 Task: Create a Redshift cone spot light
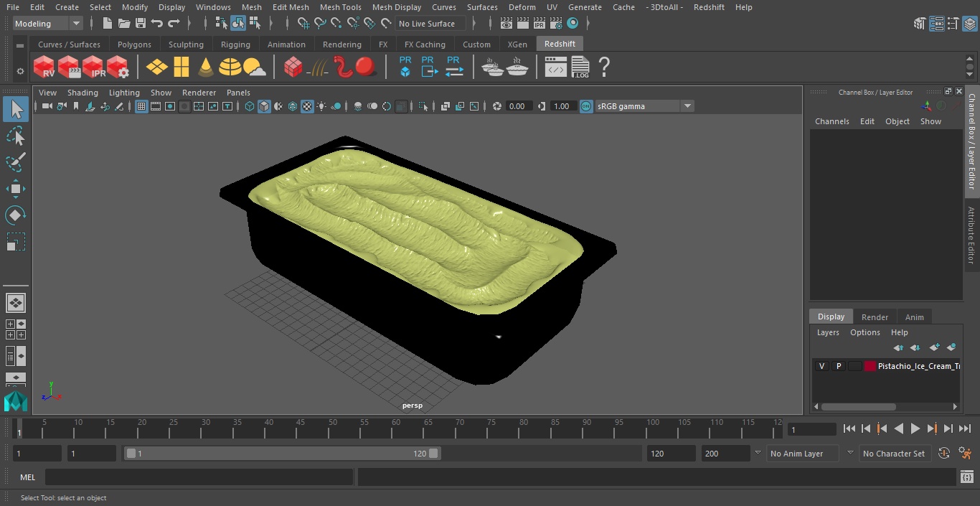pos(206,67)
